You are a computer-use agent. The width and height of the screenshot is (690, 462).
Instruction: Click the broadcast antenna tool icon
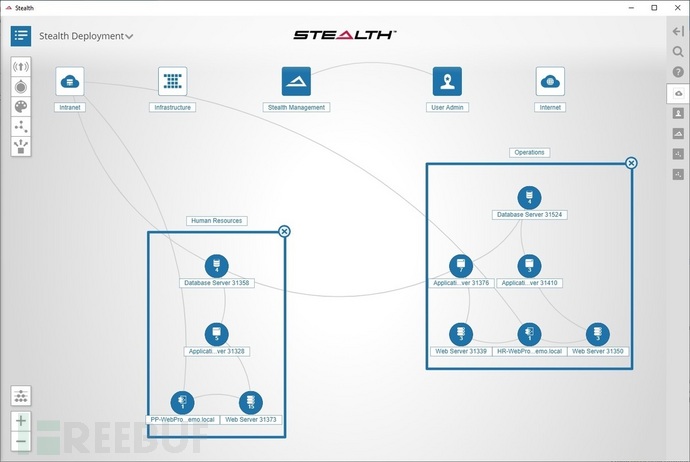click(21, 66)
